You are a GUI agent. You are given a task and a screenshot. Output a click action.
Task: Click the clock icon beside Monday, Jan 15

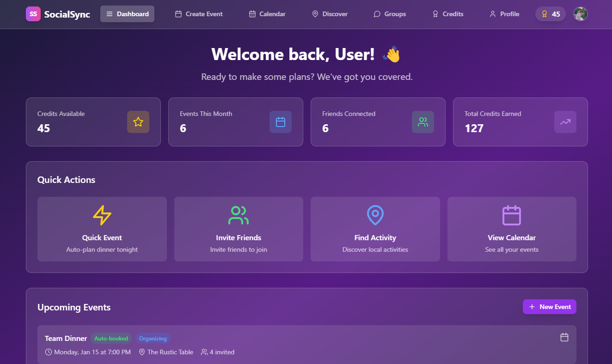49,352
